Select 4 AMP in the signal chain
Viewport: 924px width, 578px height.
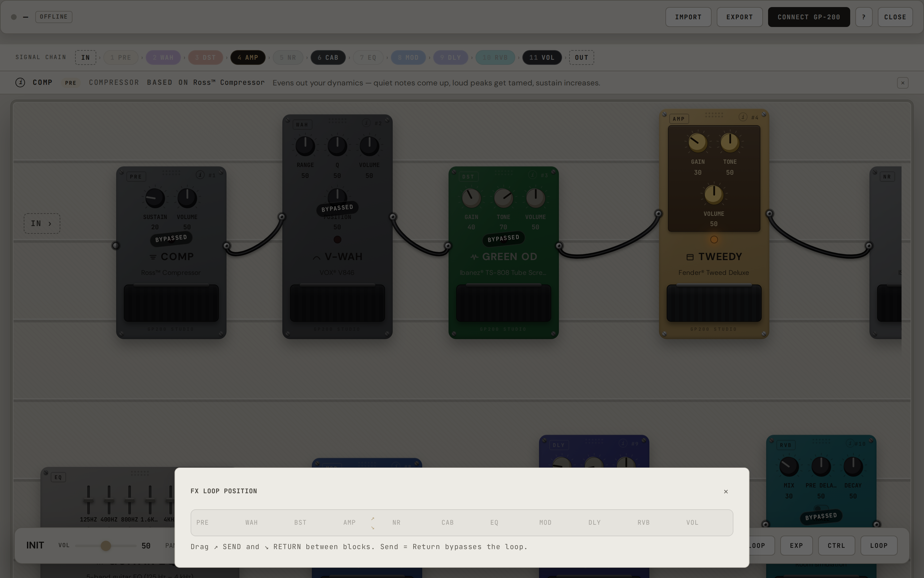(x=248, y=57)
